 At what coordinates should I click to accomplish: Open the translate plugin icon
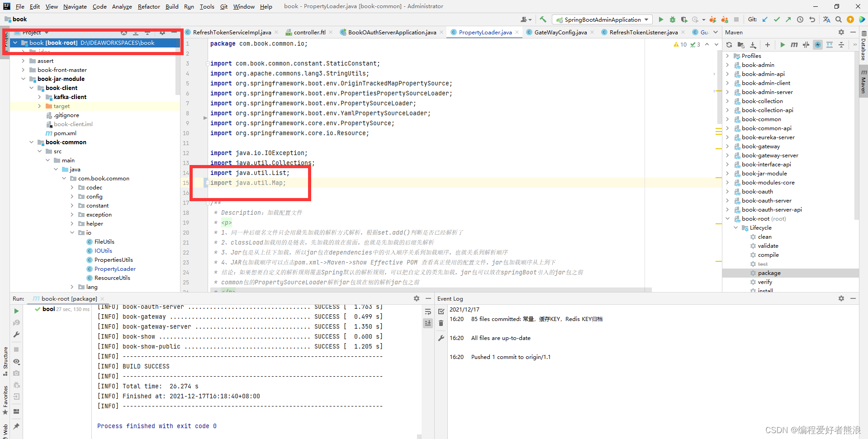pos(827,19)
